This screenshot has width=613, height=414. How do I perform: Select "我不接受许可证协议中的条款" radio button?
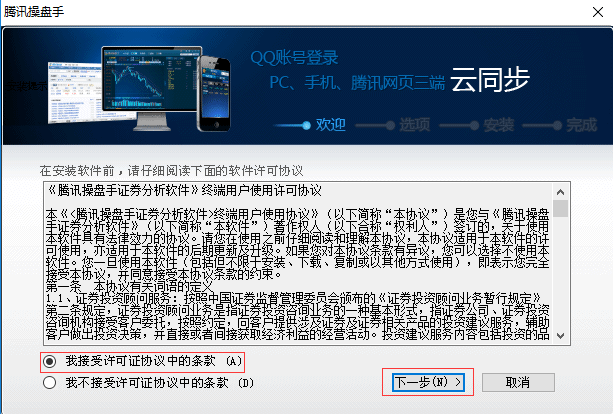[50, 382]
